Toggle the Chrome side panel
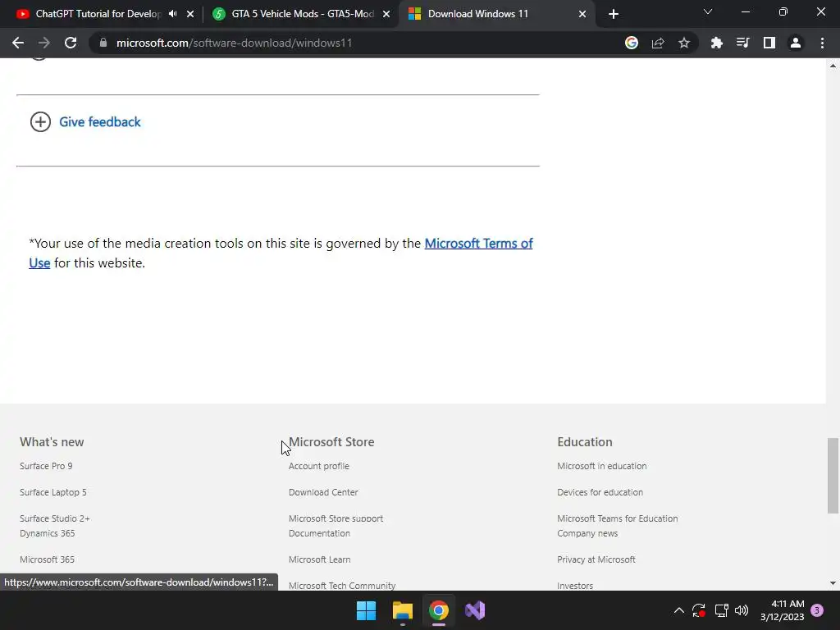This screenshot has height=630, width=840. (x=769, y=43)
